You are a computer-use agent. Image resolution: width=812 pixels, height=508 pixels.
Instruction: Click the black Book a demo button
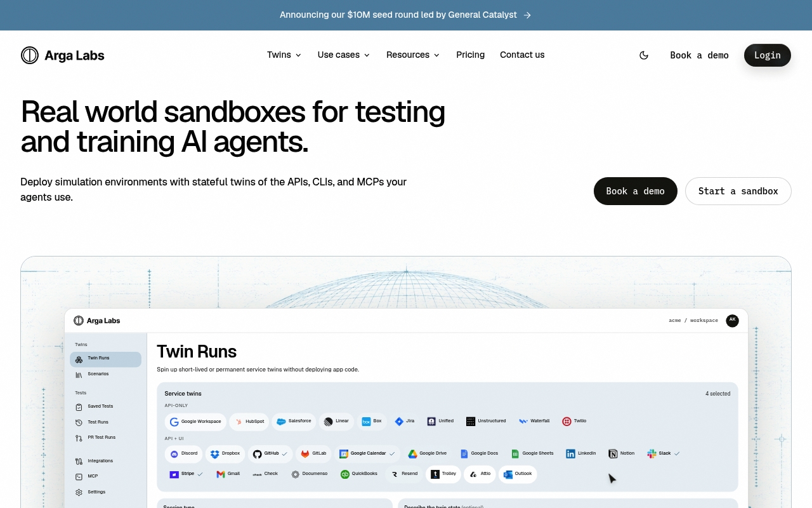636,191
